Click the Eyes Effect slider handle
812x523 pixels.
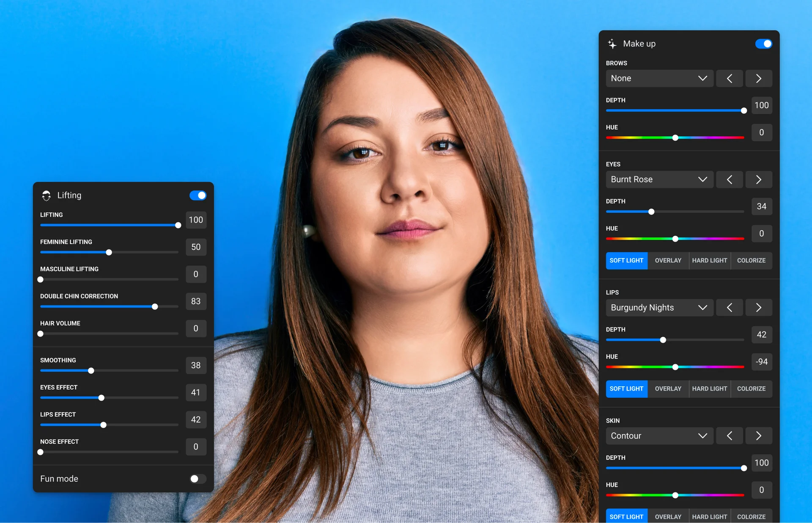coord(101,398)
